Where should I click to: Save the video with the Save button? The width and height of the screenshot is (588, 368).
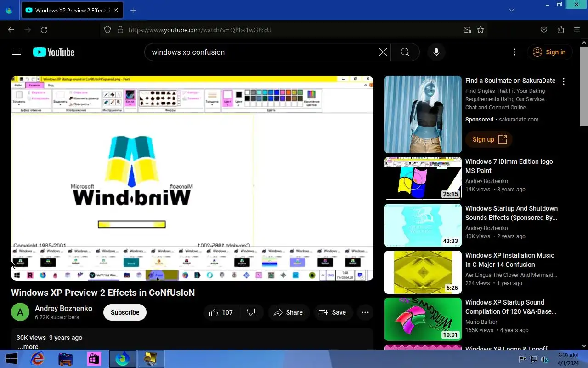[x=333, y=312]
